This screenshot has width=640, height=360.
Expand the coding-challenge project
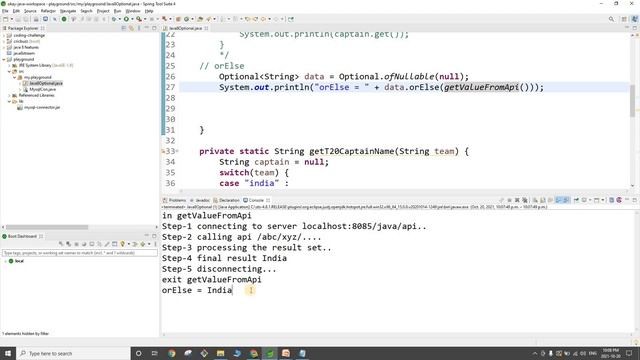[4, 36]
